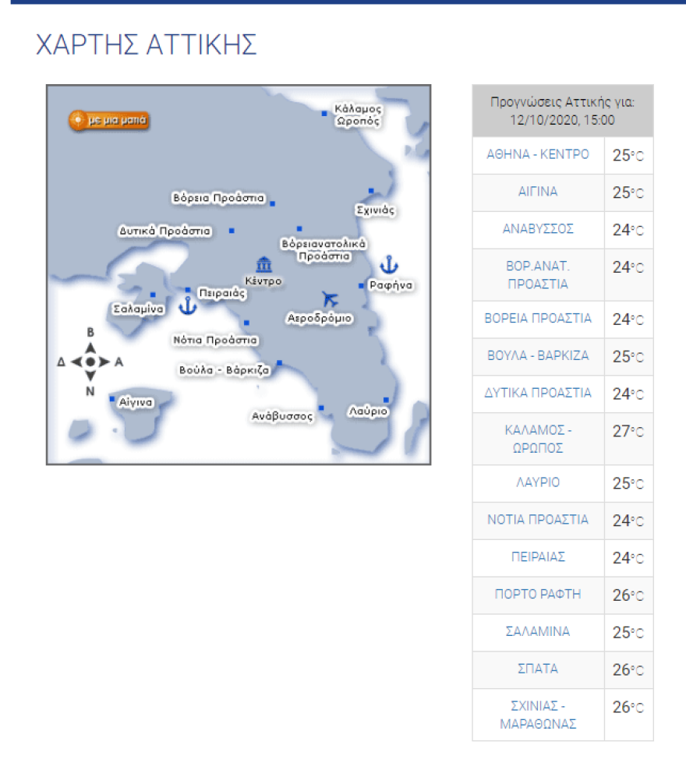Click the Piraeus port anchor icon
Image resolution: width=686 pixels, height=784 pixels.
coord(187,305)
